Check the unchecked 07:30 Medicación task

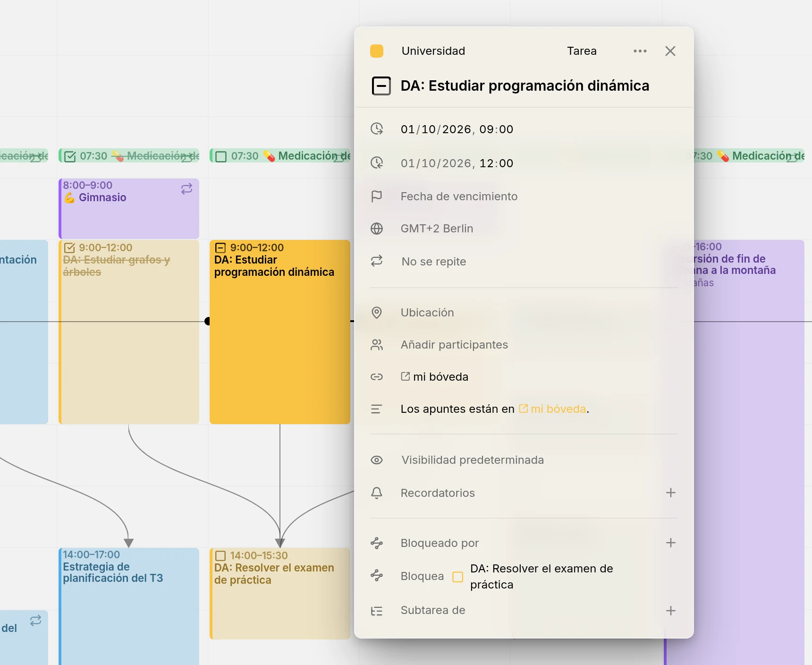coord(221,156)
